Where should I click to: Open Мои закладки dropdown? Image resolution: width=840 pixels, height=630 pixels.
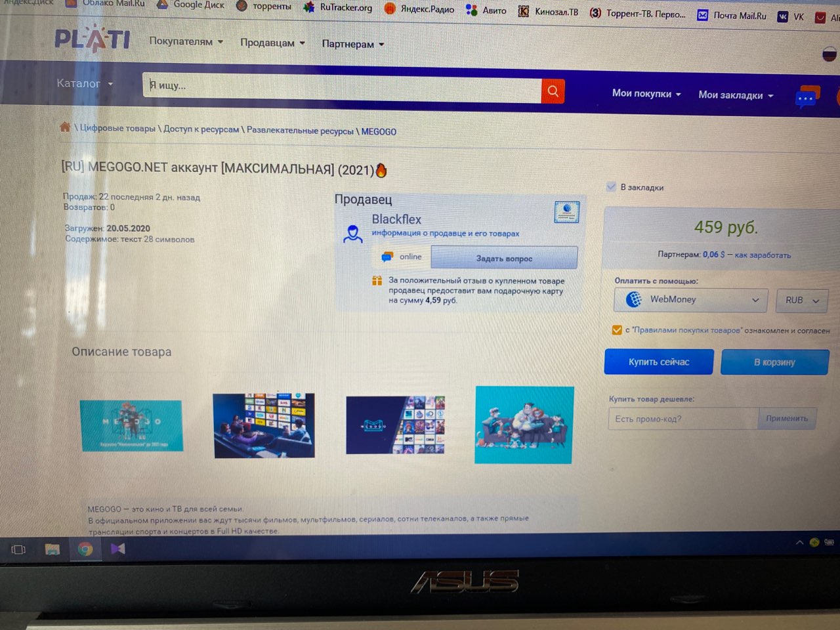(x=736, y=95)
